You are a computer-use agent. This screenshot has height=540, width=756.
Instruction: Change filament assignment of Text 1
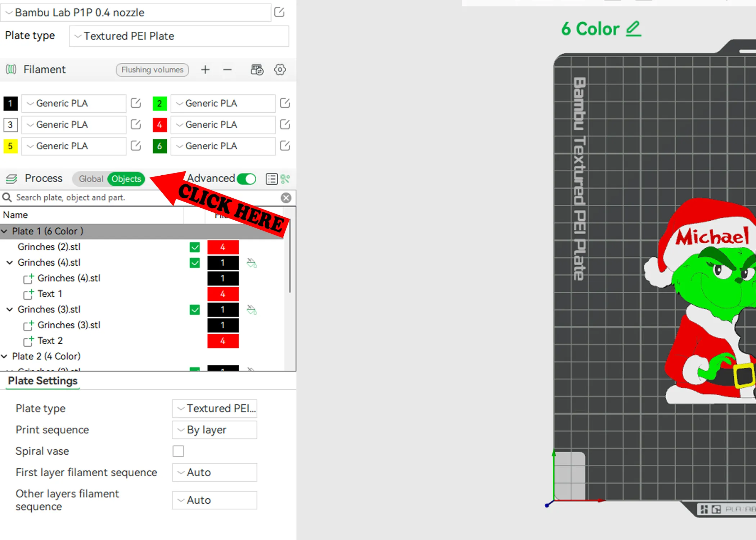[223, 294]
